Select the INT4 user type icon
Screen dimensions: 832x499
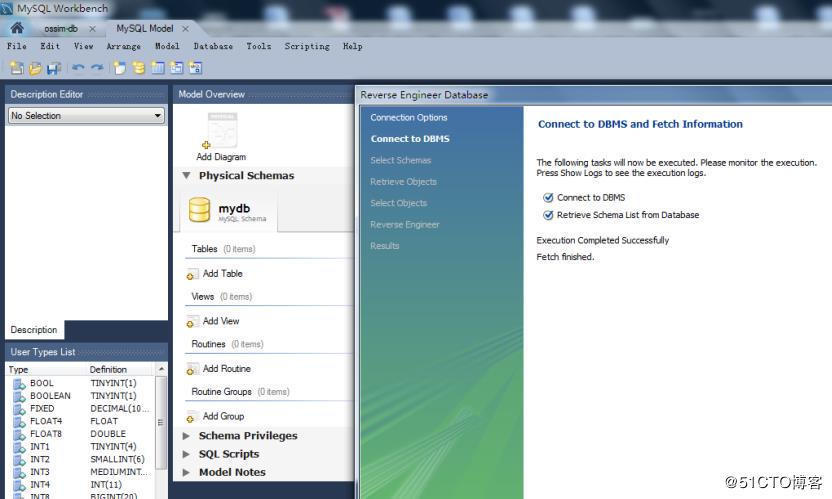pyautogui.click(x=19, y=485)
